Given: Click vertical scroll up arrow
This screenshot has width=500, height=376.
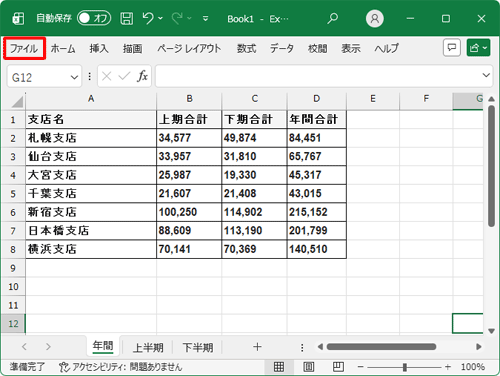Looking at the screenshot, I should (x=491, y=99).
